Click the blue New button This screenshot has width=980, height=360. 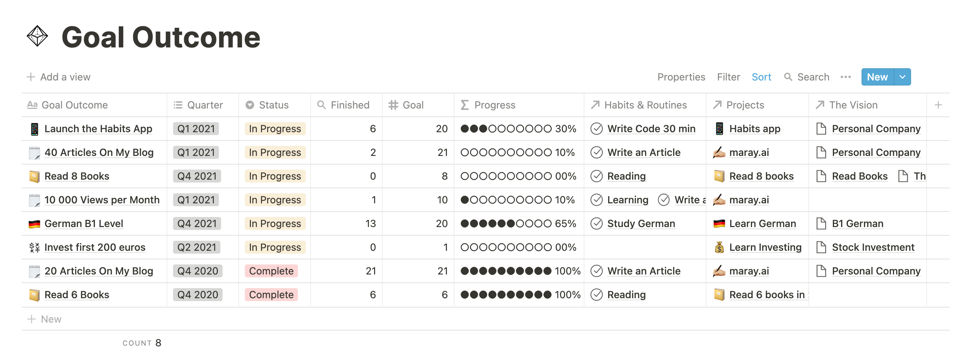[x=877, y=77]
